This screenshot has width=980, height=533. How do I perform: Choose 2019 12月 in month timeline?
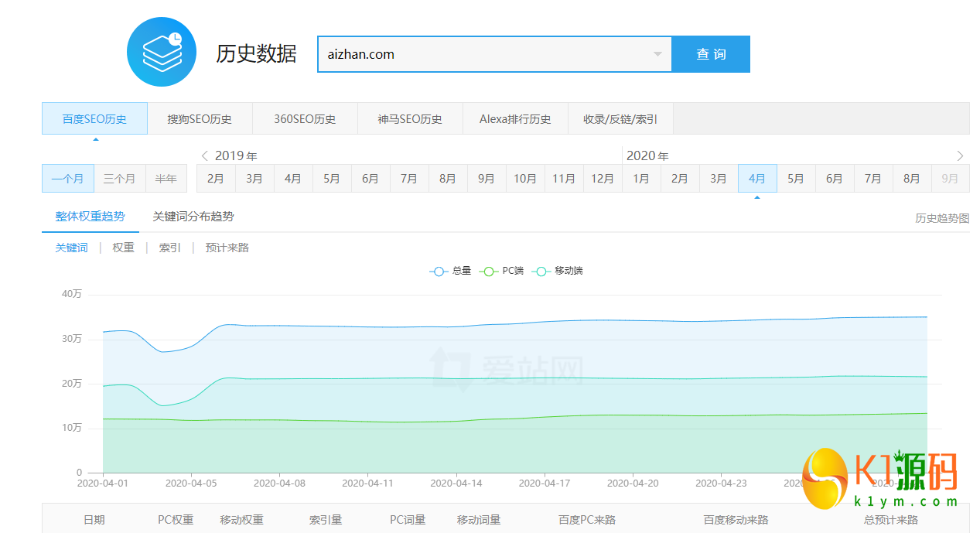603,179
